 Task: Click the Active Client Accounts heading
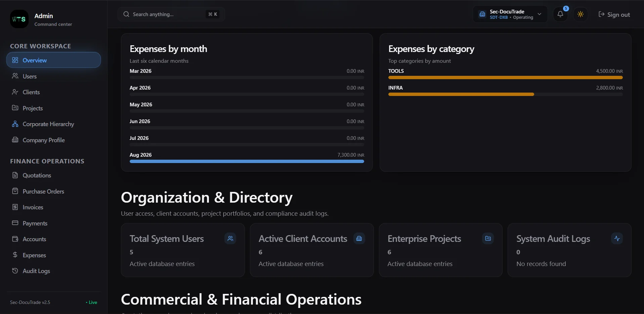point(303,239)
